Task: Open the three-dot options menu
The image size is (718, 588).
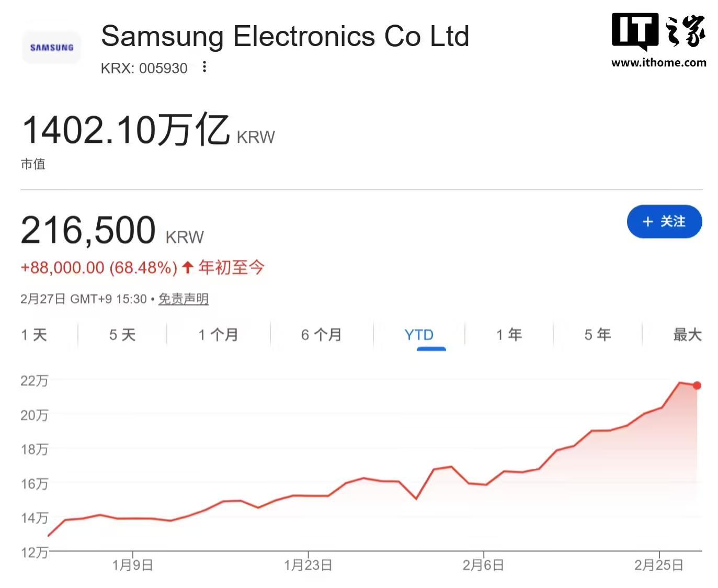Action: coord(204,67)
